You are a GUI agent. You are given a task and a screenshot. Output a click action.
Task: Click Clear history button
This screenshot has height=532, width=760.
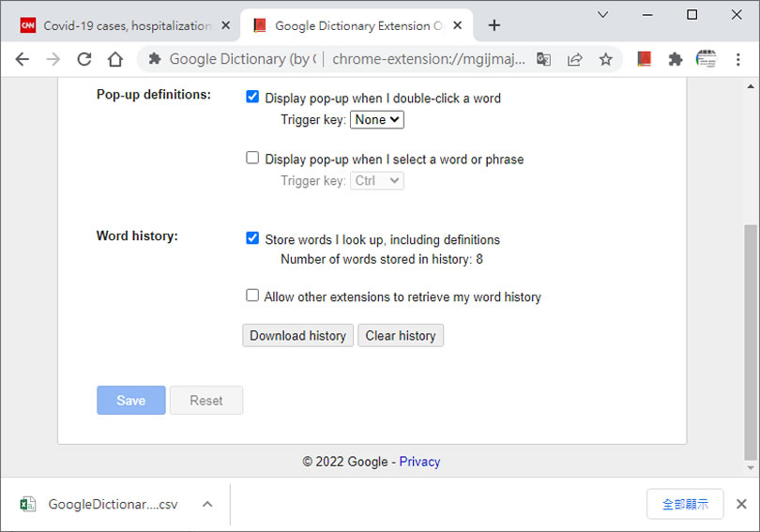[x=401, y=335]
